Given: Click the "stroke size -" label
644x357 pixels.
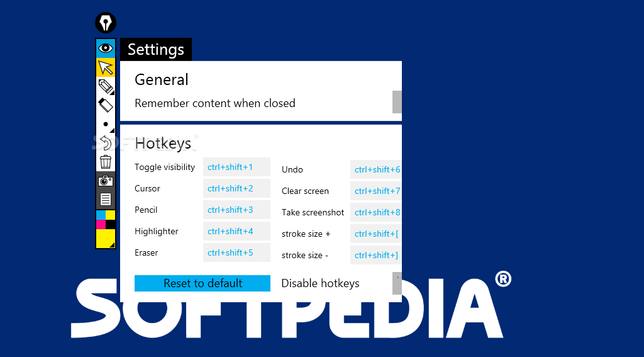Looking at the screenshot, I should [x=305, y=255].
